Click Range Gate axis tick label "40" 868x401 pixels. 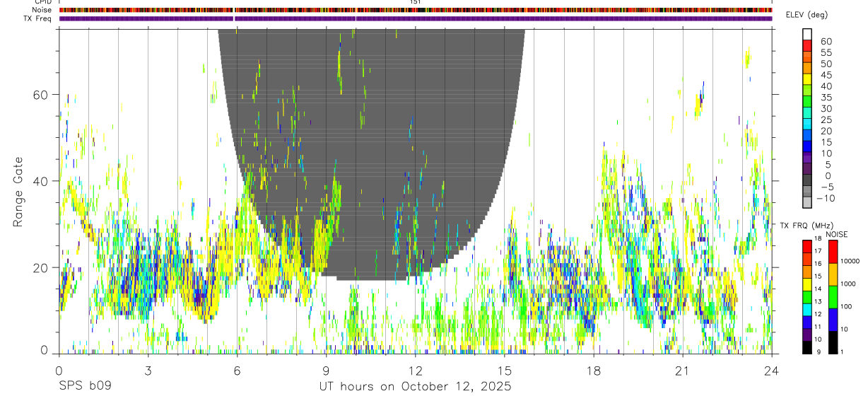(x=40, y=181)
